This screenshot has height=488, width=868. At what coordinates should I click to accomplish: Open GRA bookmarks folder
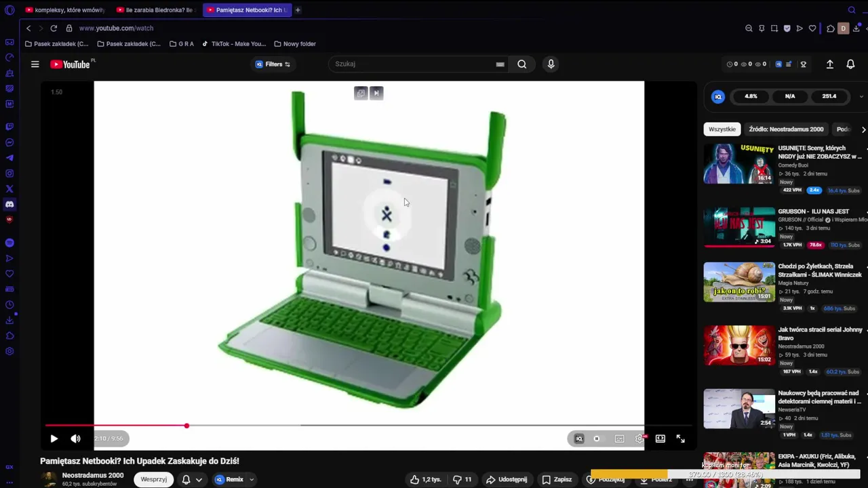pyautogui.click(x=182, y=44)
